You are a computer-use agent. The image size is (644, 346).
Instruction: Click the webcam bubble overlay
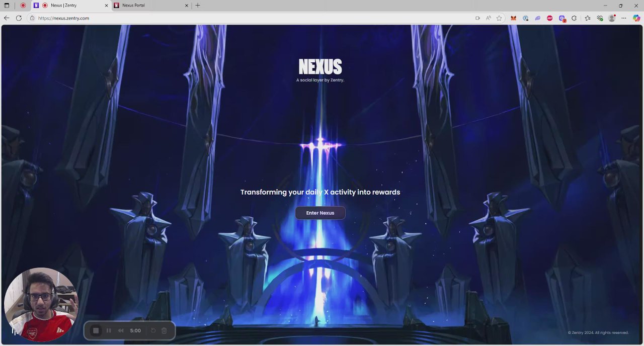tap(41, 305)
